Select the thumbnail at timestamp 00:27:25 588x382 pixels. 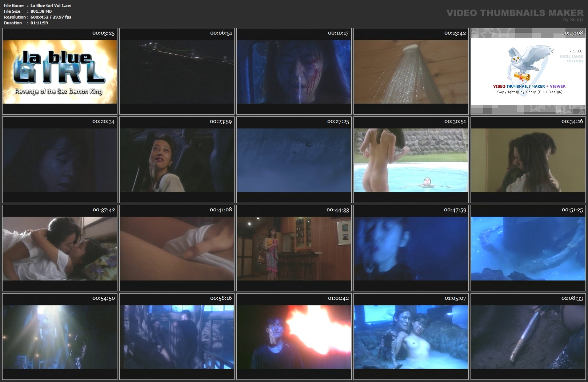point(294,160)
